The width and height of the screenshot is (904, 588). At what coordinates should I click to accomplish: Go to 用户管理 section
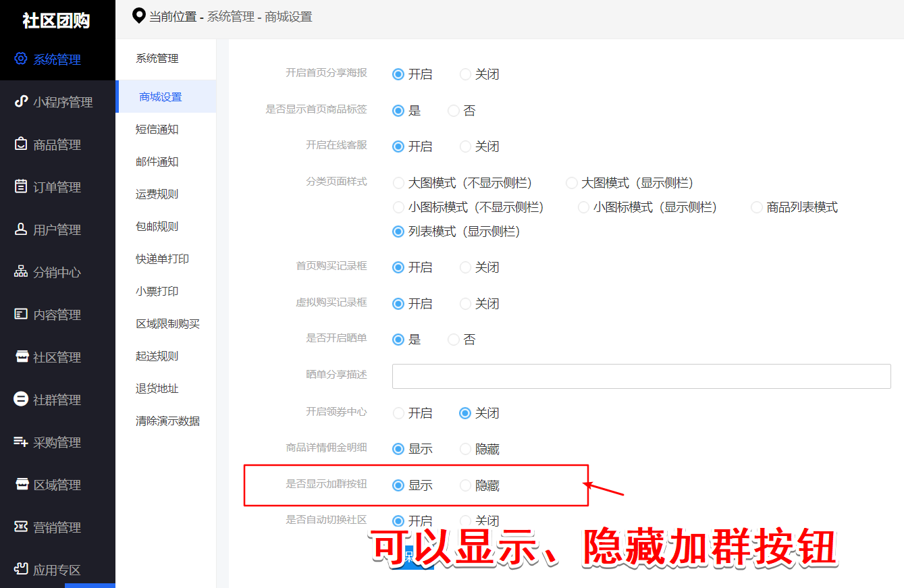click(x=57, y=230)
